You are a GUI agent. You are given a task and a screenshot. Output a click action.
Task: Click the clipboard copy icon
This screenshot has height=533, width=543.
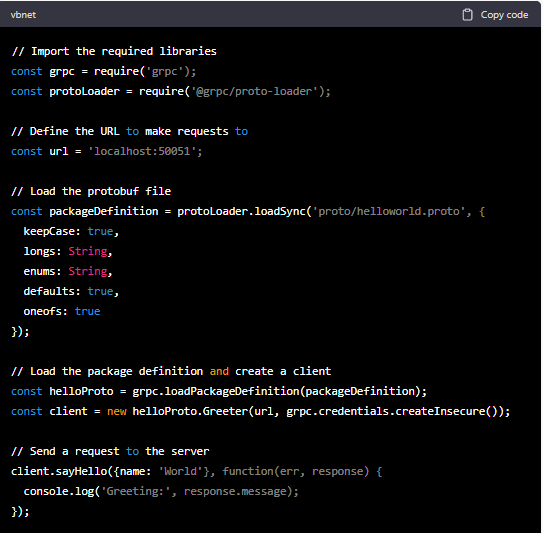467,15
